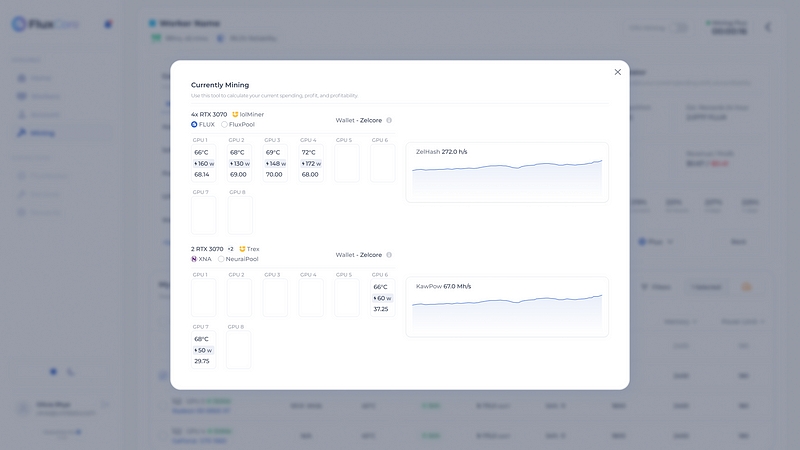Click the 66°C reading above 60 w
Screen dimensions: 800x450
(x=380, y=287)
